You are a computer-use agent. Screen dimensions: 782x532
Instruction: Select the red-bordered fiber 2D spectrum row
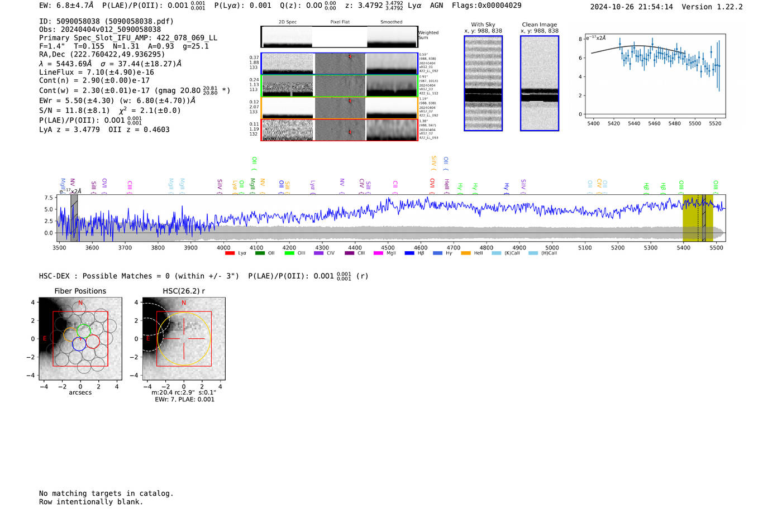(x=339, y=130)
